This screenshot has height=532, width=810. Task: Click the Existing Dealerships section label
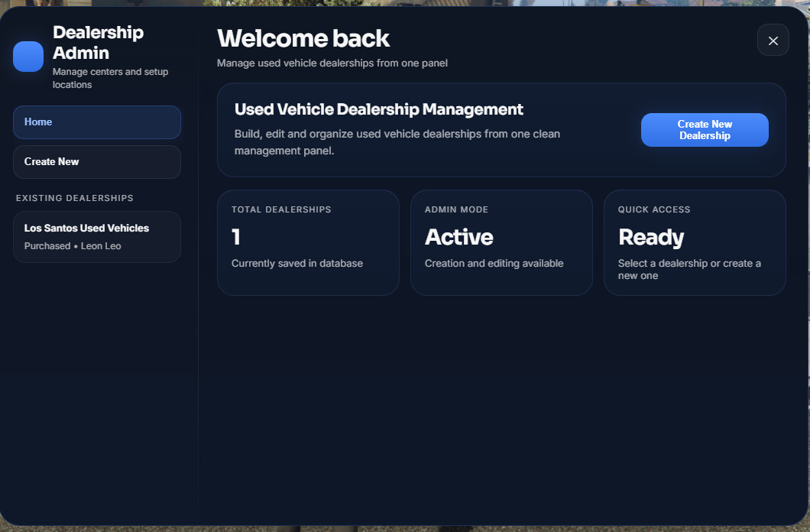point(74,198)
